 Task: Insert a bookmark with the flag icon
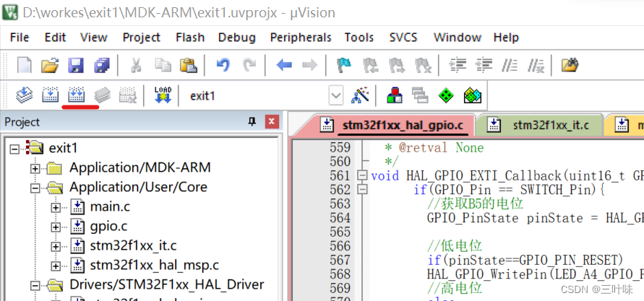pos(343,65)
